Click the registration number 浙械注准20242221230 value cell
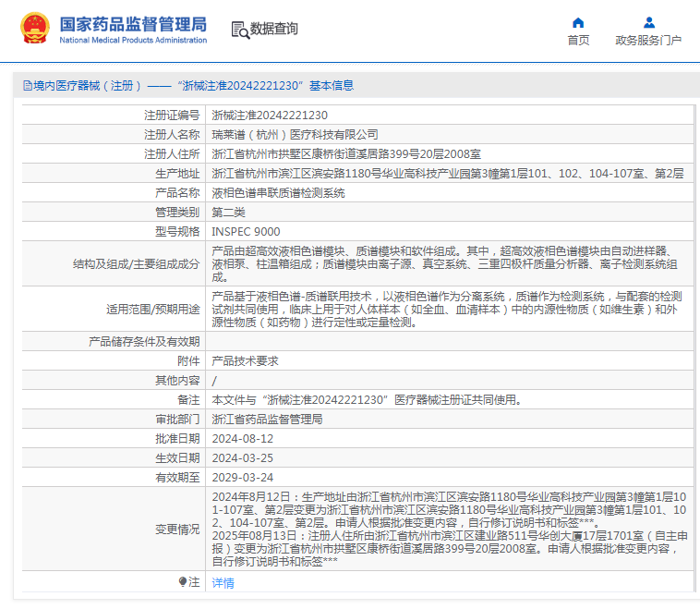The height and width of the screenshot is (609, 700). click(x=270, y=116)
